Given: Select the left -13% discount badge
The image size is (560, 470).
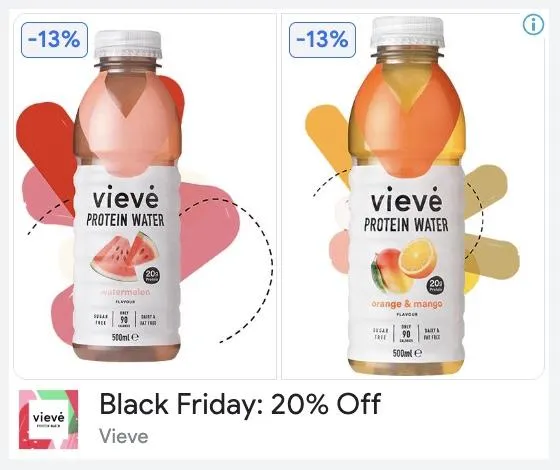Looking at the screenshot, I should pos(54,40).
